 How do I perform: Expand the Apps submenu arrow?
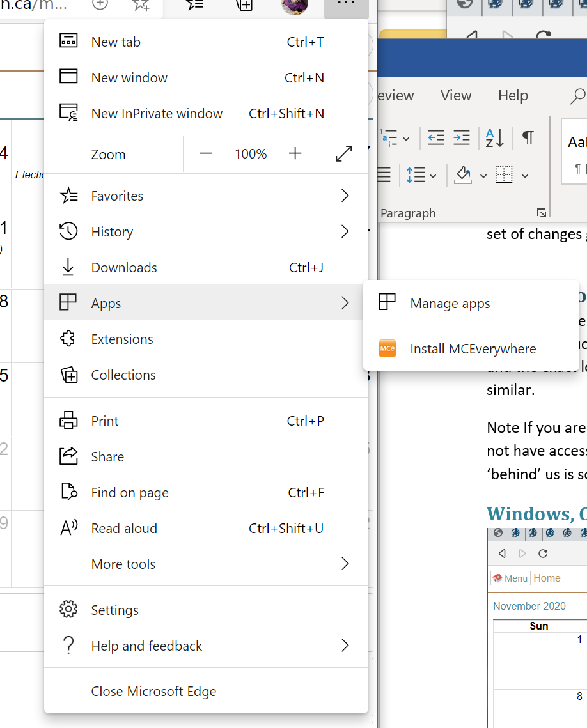pyautogui.click(x=345, y=303)
